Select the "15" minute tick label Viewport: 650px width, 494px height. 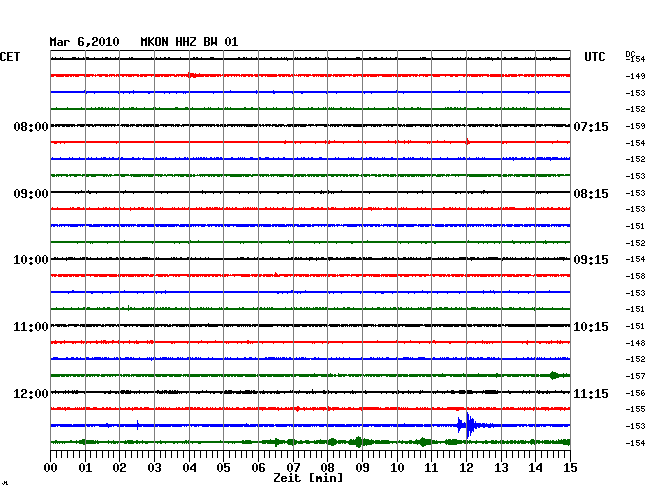click(570, 467)
